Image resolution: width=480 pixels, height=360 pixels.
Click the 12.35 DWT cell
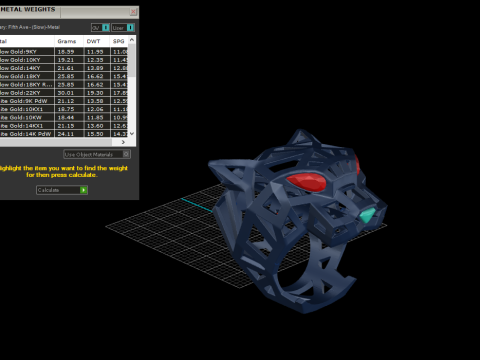97,60
